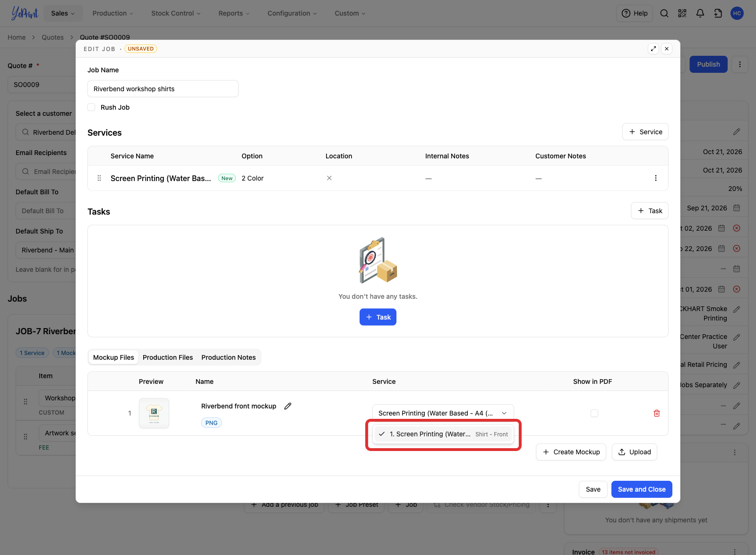Close the Edit Job dialog
Image resolution: width=756 pixels, height=555 pixels.
pos(667,49)
